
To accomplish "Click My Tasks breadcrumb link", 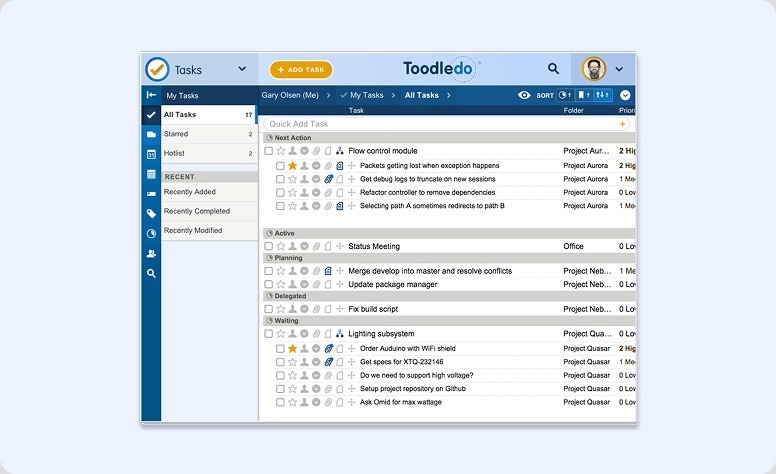I will [367, 95].
